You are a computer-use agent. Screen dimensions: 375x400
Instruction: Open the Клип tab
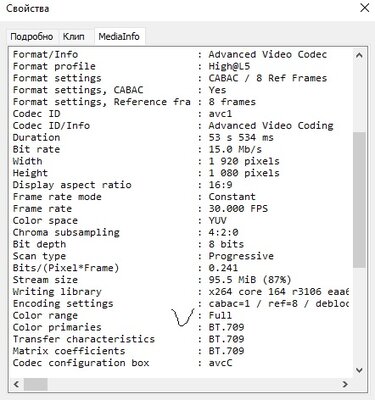coord(74,36)
